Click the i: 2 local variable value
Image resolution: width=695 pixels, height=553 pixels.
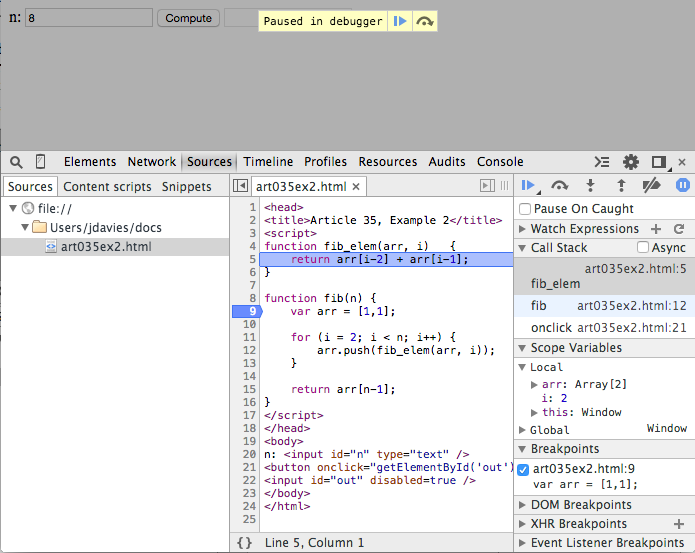tap(564, 398)
